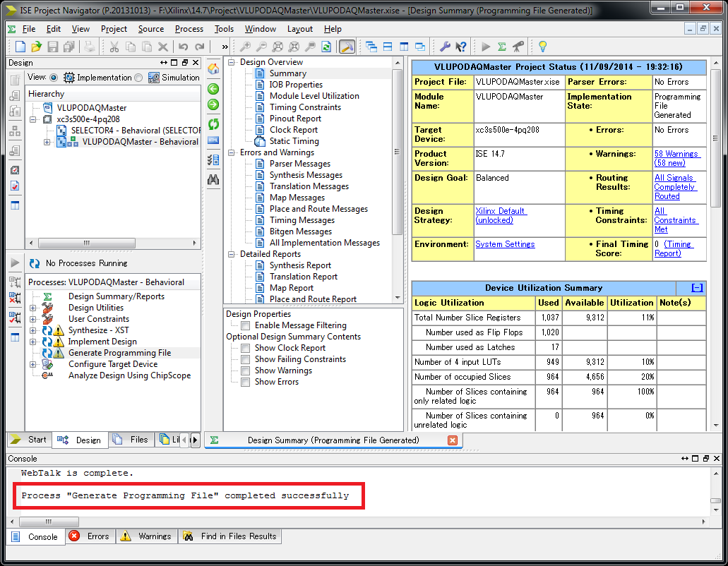Collapse the xc3s500e-4pq208 hierarchy node
The height and width of the screenshot is (566, 728).
(x=33, y=119)
